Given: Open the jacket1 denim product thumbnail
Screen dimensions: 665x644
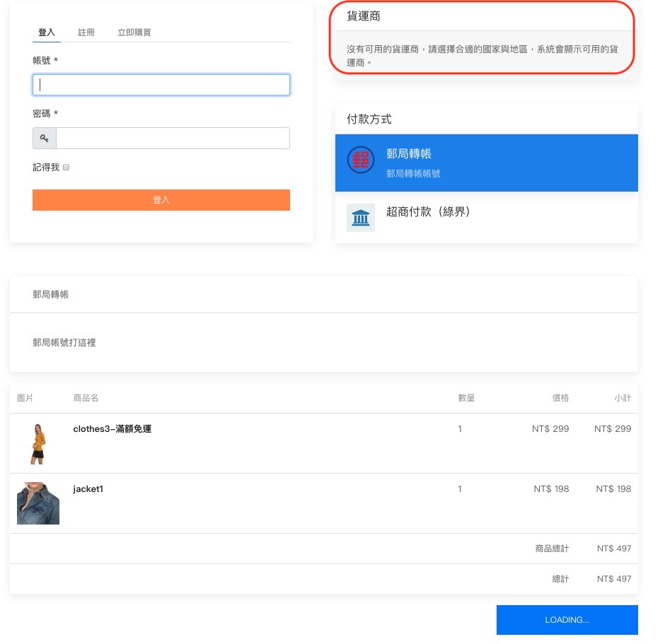Looking at the screenshot, I should pyautogui.click(x=38, y=503).
